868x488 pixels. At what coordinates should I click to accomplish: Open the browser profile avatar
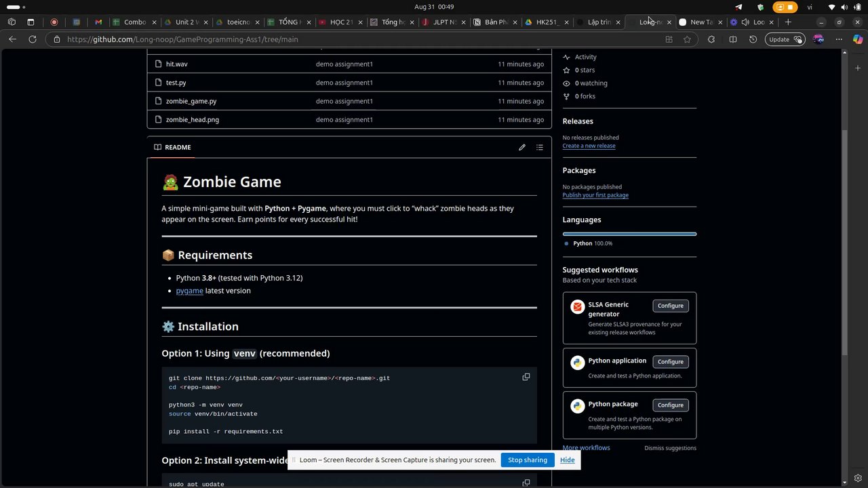pyautogui.click(x=818, y=39)
